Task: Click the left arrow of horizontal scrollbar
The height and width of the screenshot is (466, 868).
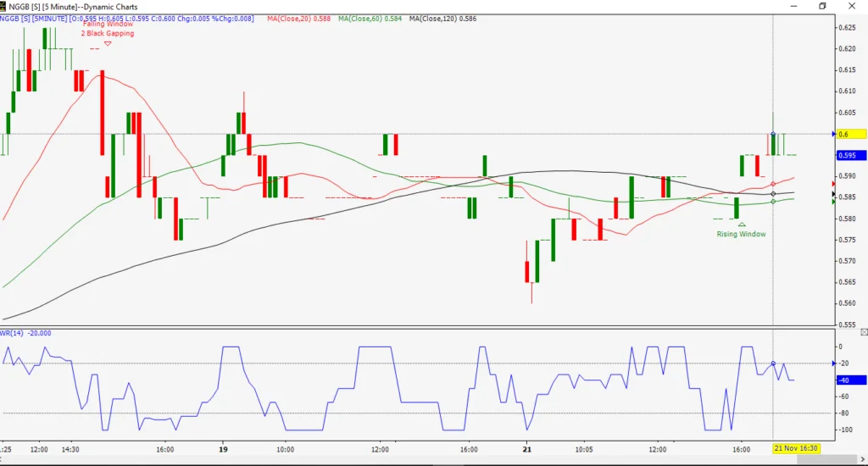Action: 3,460
